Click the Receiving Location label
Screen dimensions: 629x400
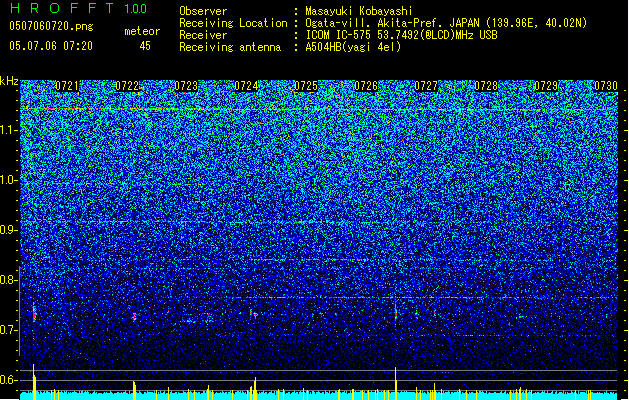(x=233, y=23)
